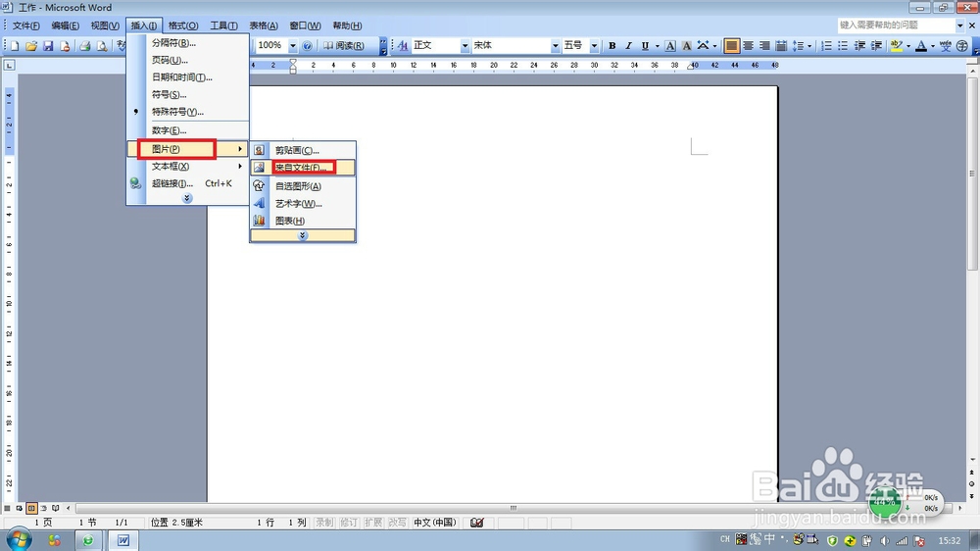Toggle Bold formatting
The image size is (980, 551).
click(612, 46)
